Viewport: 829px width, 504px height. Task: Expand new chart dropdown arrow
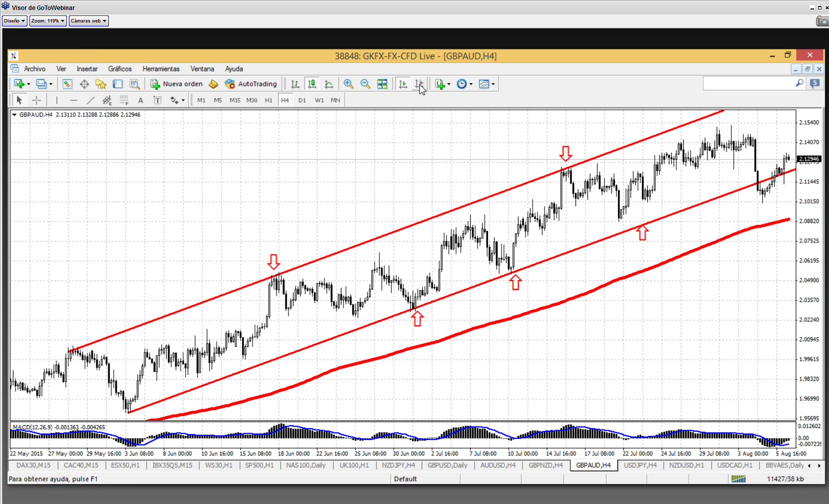28,84
